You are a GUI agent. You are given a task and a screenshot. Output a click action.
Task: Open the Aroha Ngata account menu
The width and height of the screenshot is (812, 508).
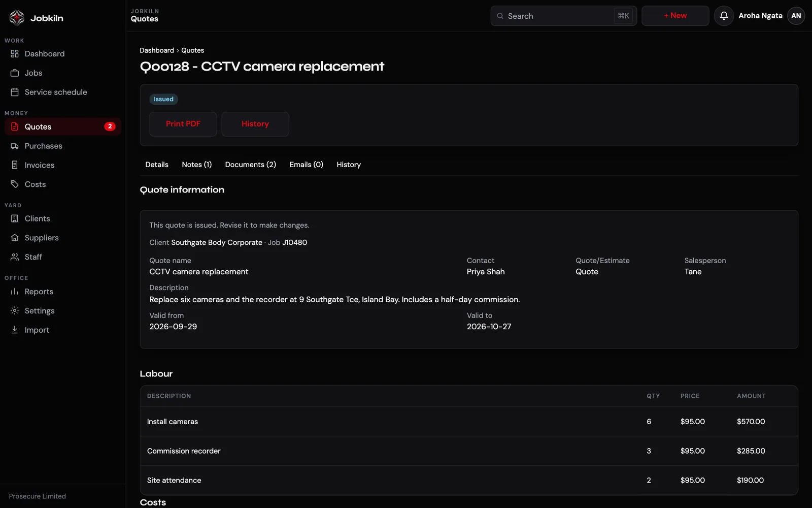click(x=771, y=16)
